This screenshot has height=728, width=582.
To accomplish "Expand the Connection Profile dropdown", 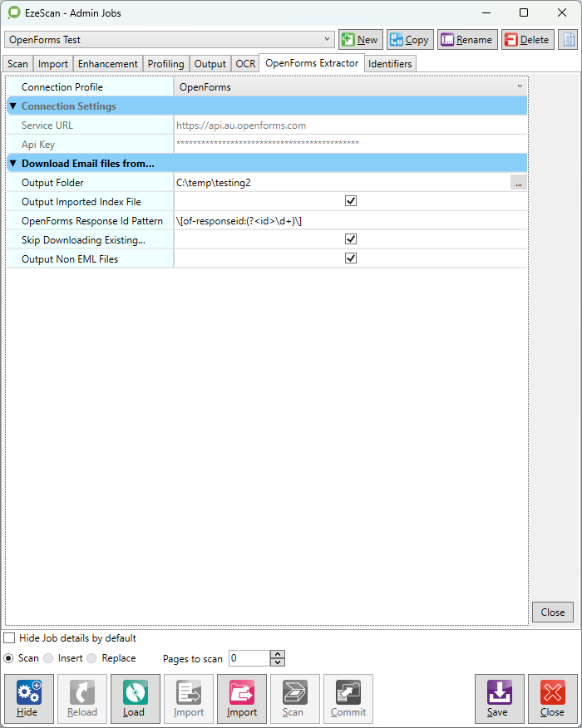I will tap(520, 86).
